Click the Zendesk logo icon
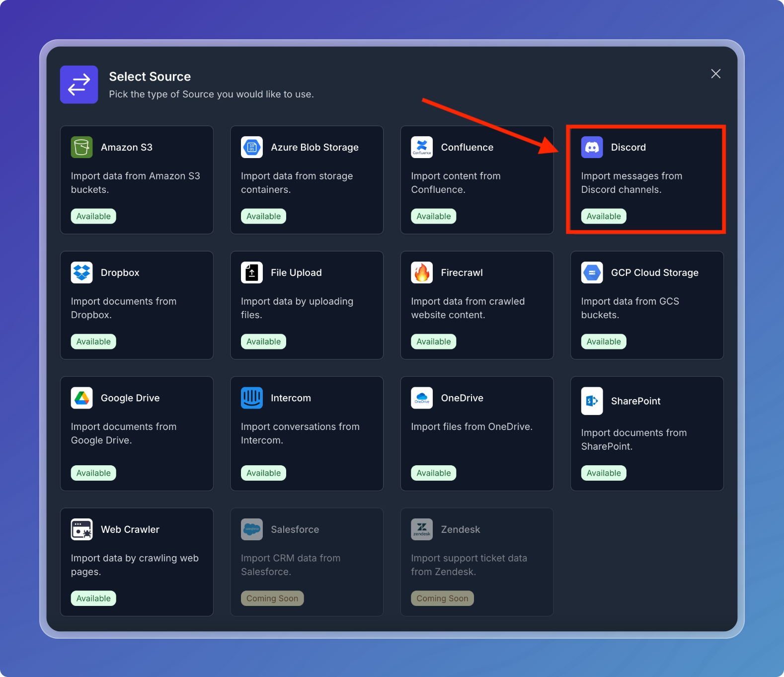Screen dimensions: 784x677 (422, 529)
